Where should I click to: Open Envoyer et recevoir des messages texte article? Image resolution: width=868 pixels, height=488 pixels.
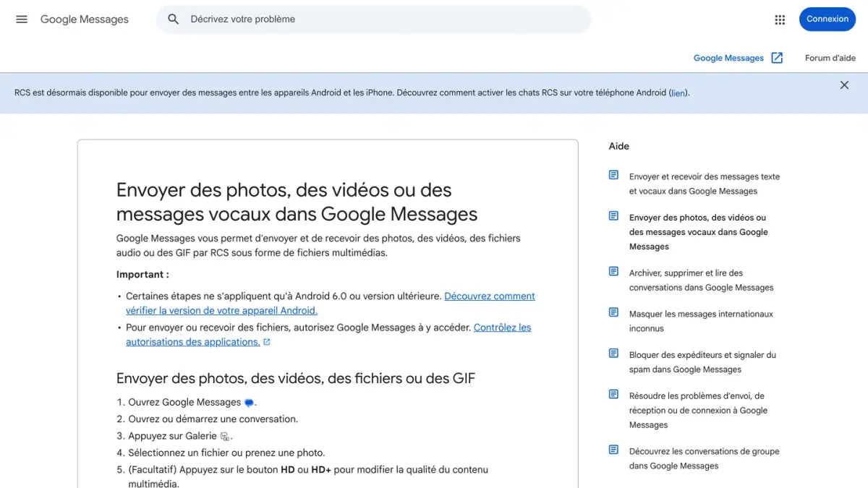(705, 184)
